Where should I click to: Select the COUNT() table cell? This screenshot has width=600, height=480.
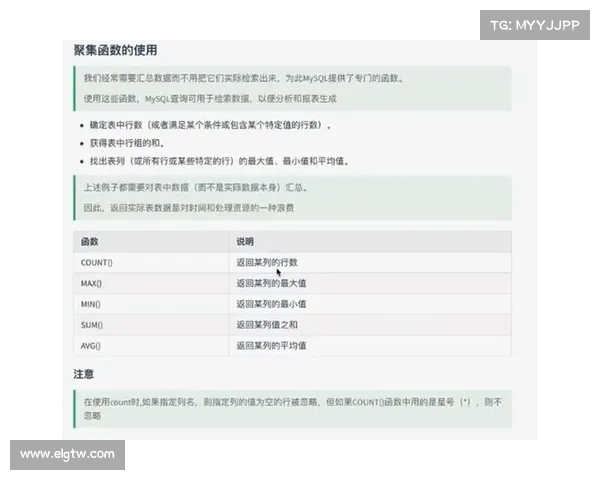coord(151,263)
